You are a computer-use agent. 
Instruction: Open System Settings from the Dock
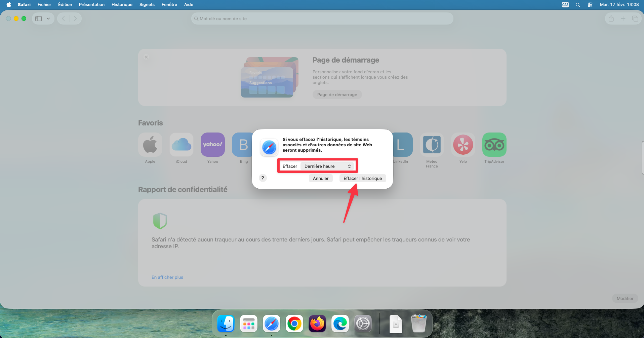point(363,324)
